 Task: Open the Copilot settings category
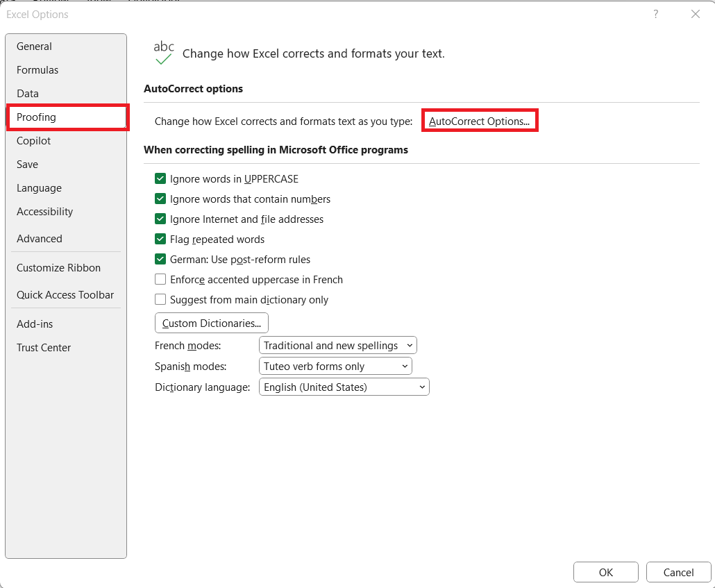(66, 141)
